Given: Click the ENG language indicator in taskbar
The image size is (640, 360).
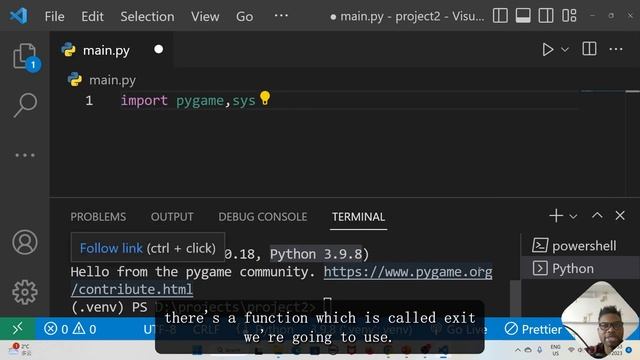Looking at the screenshot, I should [x=556, y=350].
